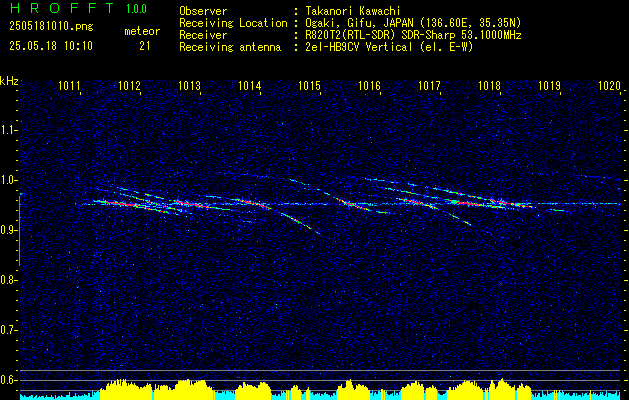Click the meteor label
629x400 pixels.
pyautogui.click(x=142, y=31)
